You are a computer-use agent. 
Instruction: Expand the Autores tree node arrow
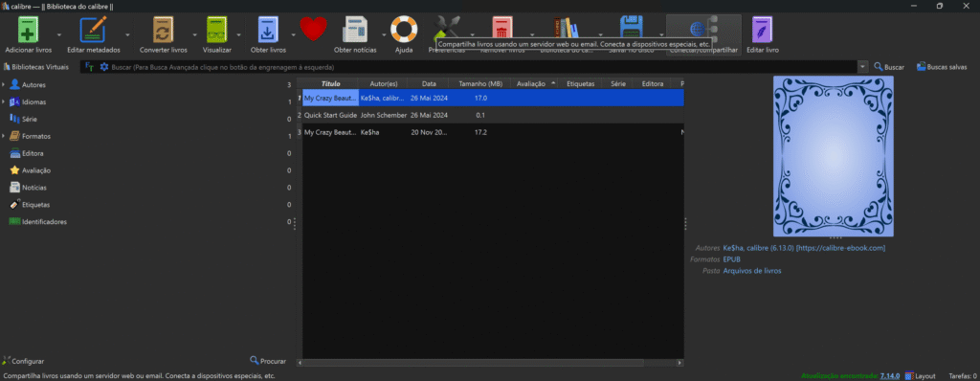(x=4, y=84)
